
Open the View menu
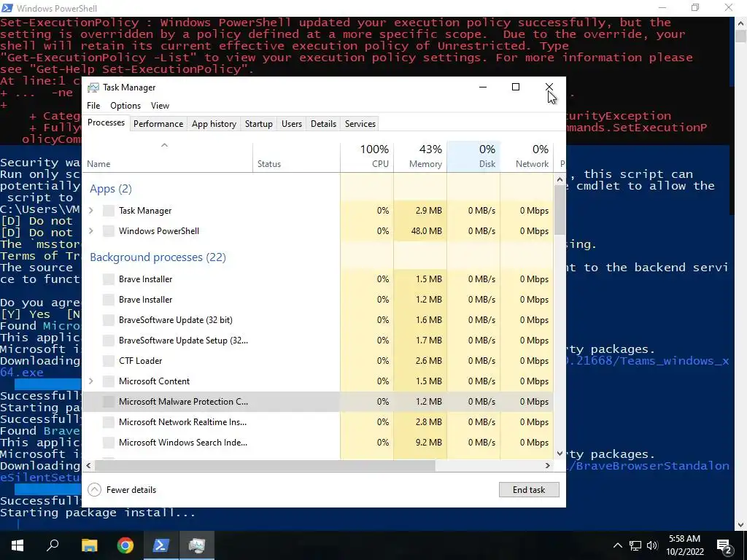[160, 106]
